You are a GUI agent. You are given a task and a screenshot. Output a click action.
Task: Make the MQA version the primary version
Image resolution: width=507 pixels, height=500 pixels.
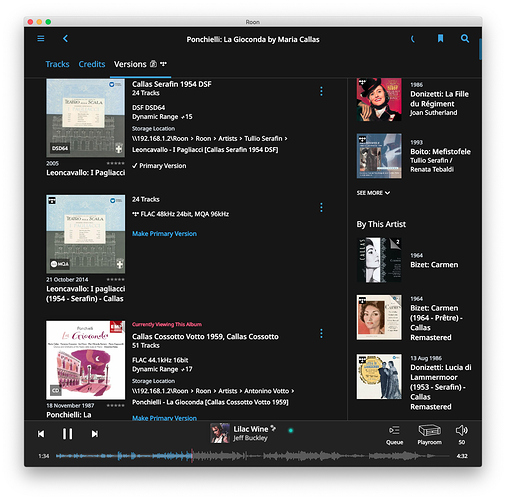pyautogui.click(x=164, y=234)
